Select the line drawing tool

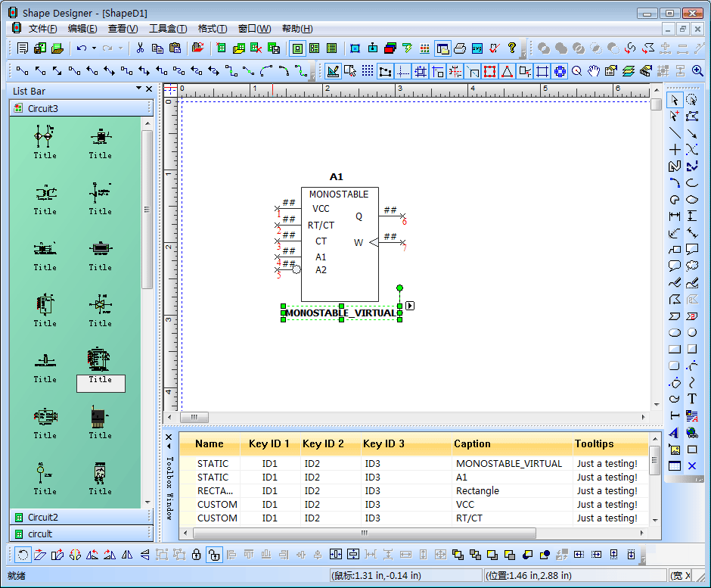pos(675,133)
